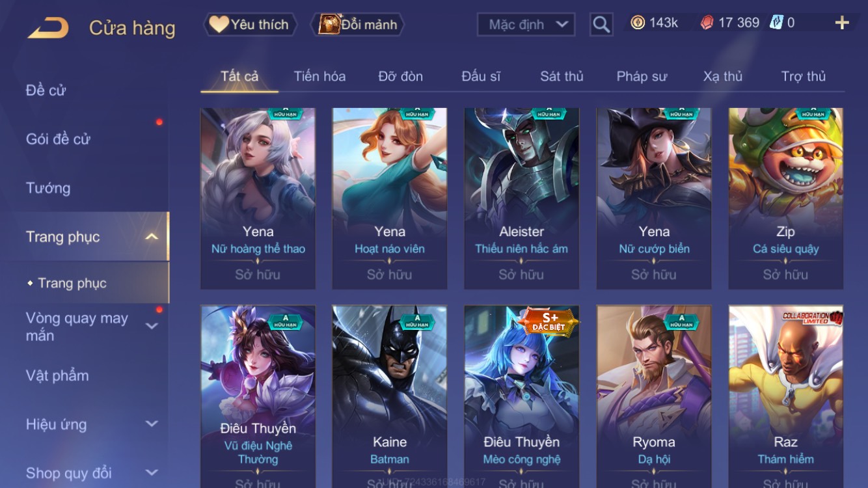Expand the Vòng quay may mắn section
Screen dimensions: 868x488
coord(151,326)
